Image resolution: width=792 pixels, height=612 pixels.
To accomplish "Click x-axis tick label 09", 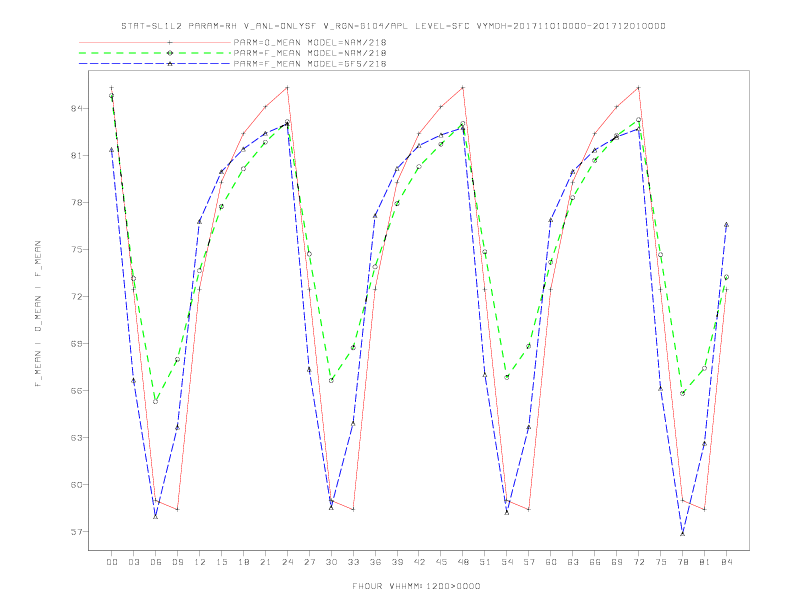I will click(x=177, y=562).
